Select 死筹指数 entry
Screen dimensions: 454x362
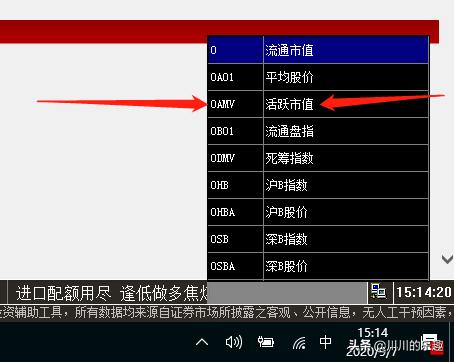point(318,158)
